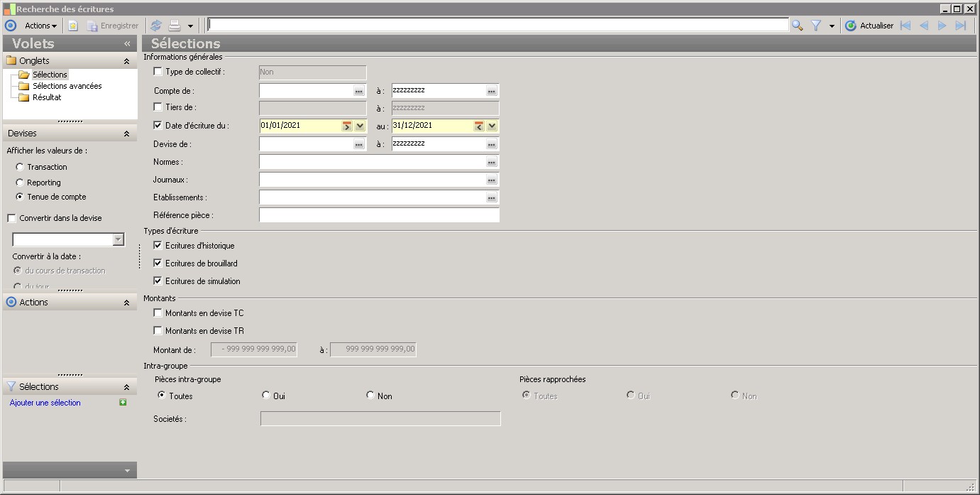Click the Etablissements input field
This screenshot has height=495, width=980.
point(372,197)
